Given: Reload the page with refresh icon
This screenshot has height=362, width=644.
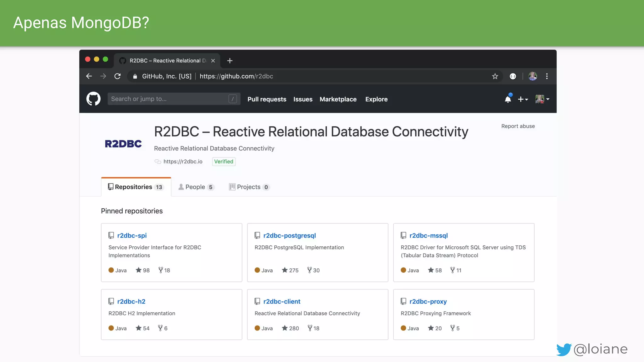Looking at the screenshot, I should pyautogui.click(x=118, y=76).
